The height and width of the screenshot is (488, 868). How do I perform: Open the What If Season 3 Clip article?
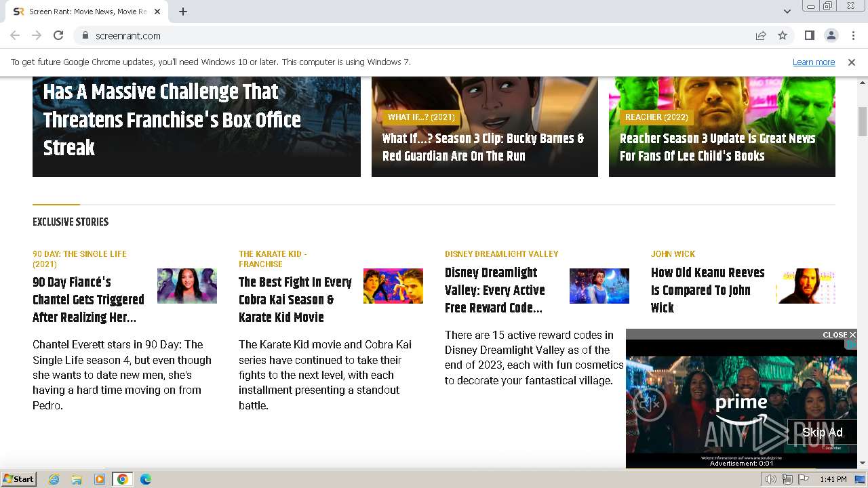click(483, 147)
